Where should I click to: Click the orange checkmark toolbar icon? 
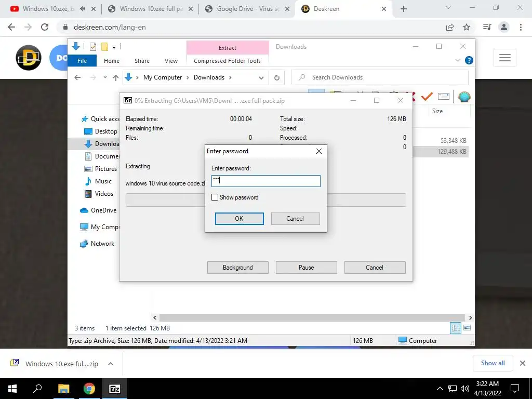(x=427, y=97)
